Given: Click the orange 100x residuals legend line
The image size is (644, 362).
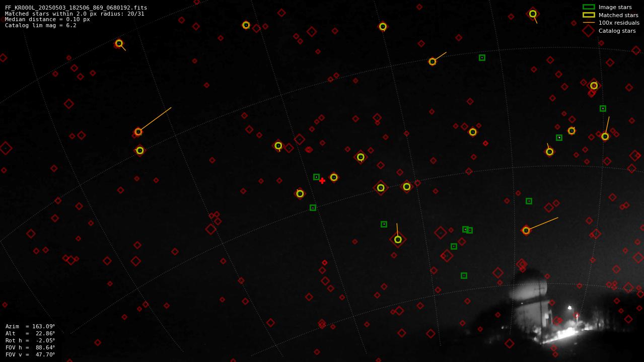Looking at the screenshot, I should click(x=589, y=23).
